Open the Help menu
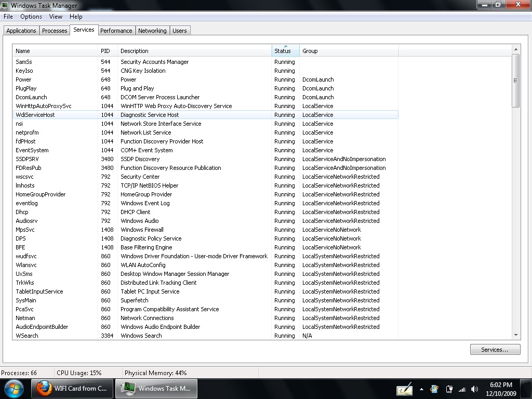The width and height of the screenshot is (532, 399). [x=76, y=17]
